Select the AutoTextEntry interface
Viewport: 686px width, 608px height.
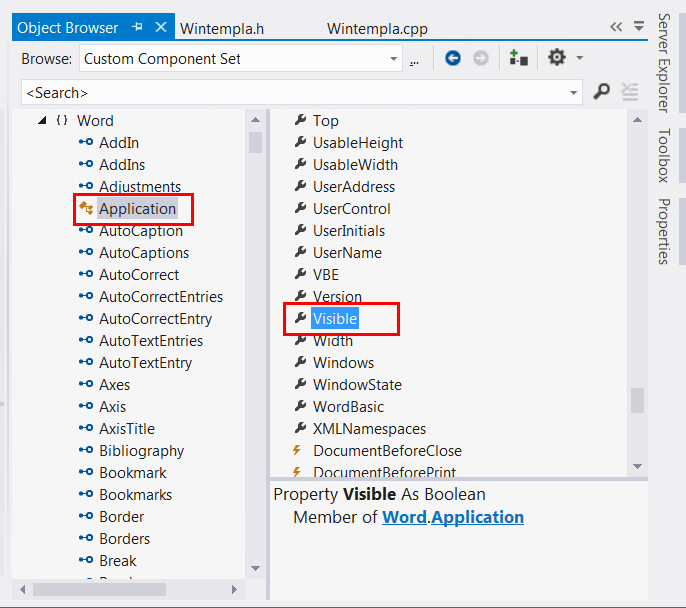coord(145,363)
